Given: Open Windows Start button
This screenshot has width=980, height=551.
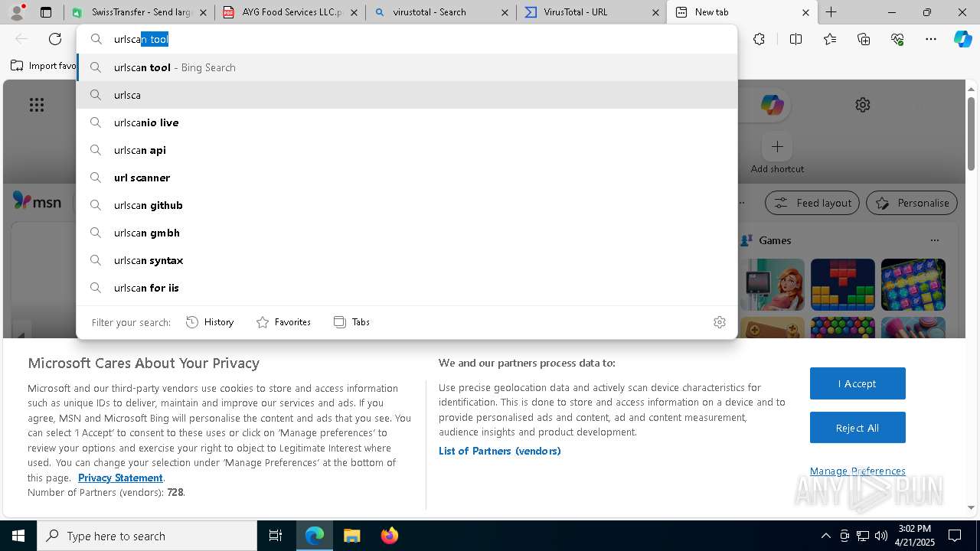Looking at the screenshot, I should click(x=18, y=536).
